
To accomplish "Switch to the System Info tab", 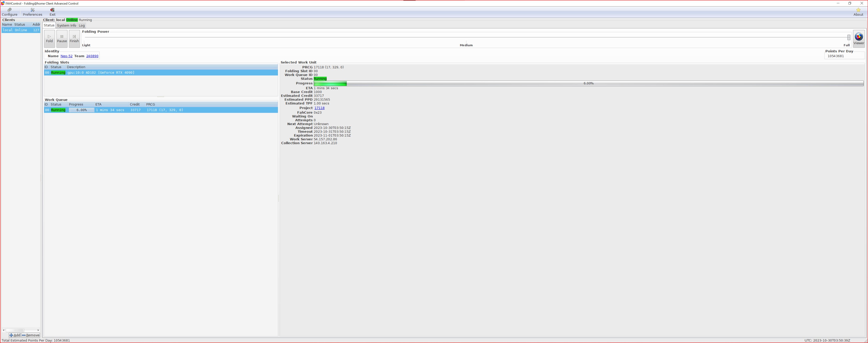I will pos(66,26).
